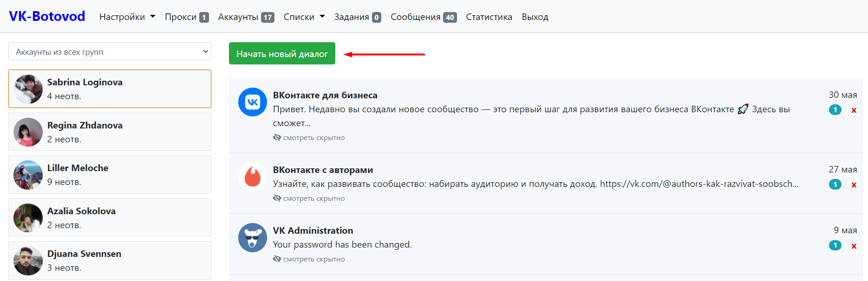Image resolution: width=868 pixels, height=281 pixels.
Task: Remove the ВКонтакте с авторами dialog via red x
Action: pos(854,185)
